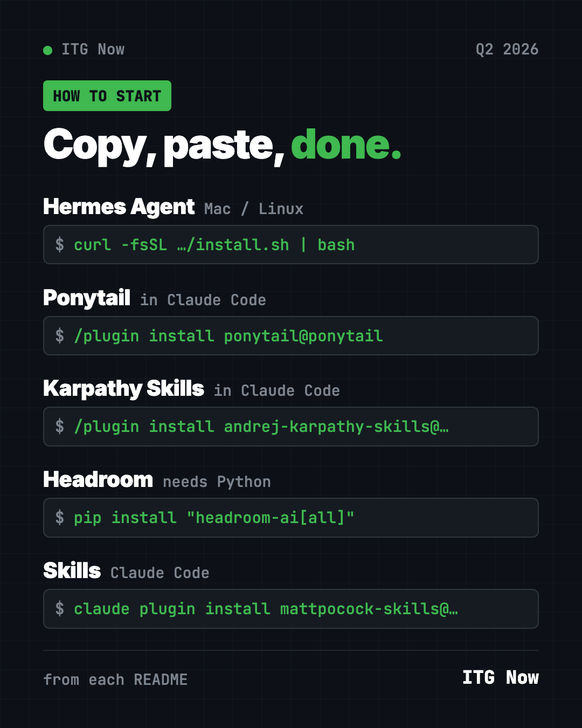The height and width of the screenshot is (728, 582).
Task: Select the mattpocock-skills command box
Action: (291, 609)
